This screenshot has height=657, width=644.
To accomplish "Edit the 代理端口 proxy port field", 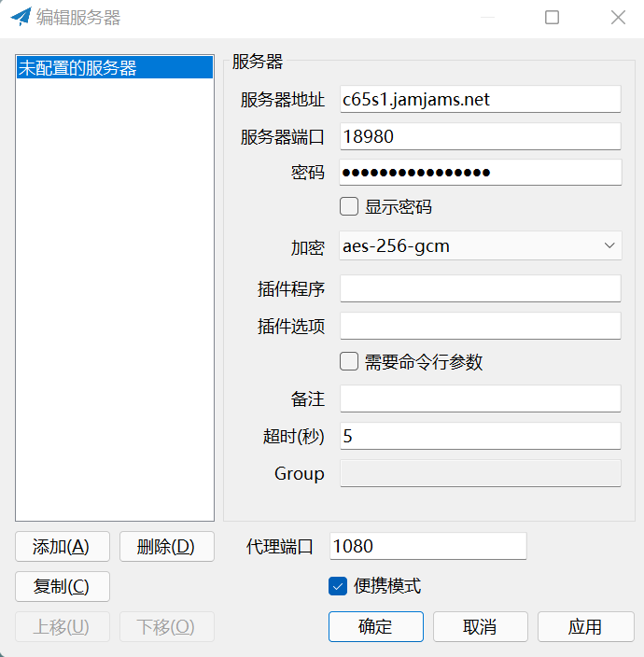I will (427, 546).
